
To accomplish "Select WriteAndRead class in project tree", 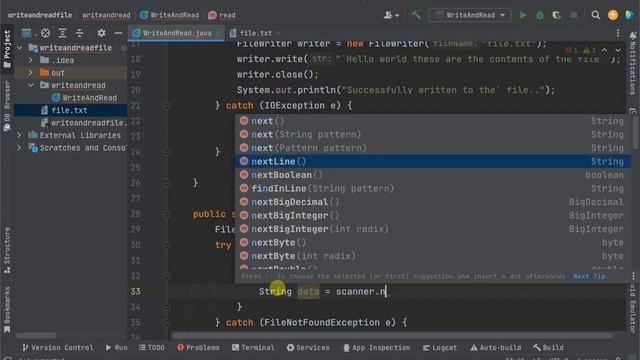I will (84, 98).
